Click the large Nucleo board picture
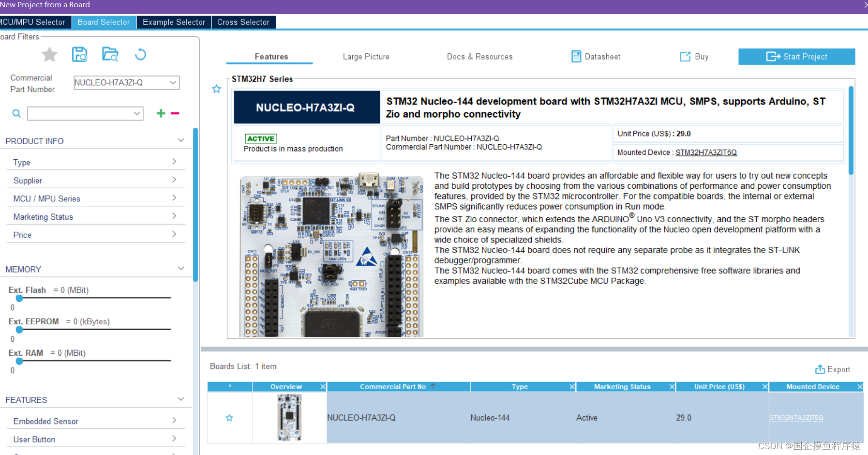 pyautogui.click(x=332, y=255)
